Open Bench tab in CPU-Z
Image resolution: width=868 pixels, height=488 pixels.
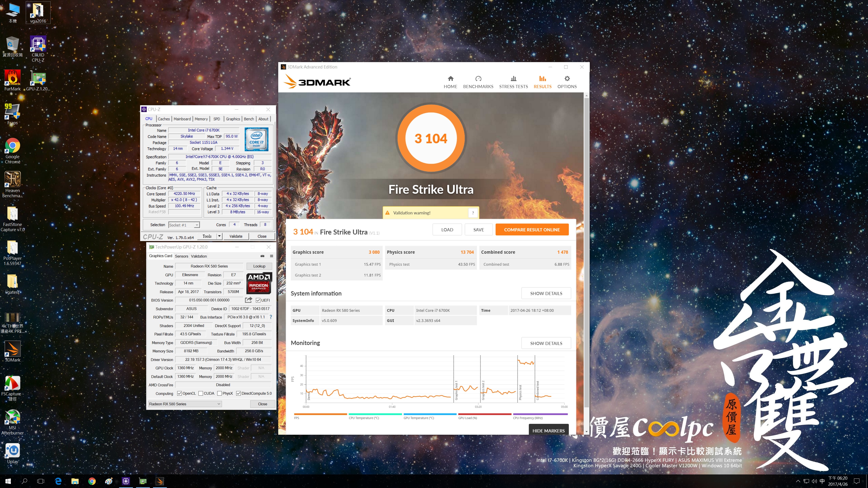(249, 119)
